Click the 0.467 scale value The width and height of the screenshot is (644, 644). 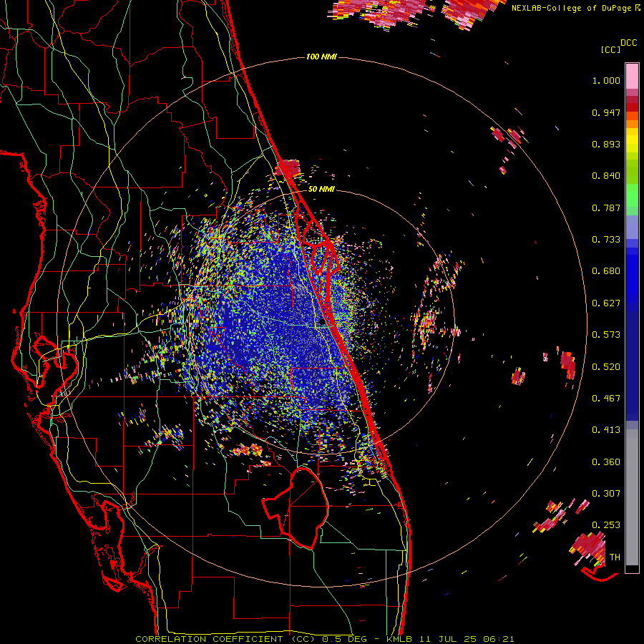click(x=606, y=399)
